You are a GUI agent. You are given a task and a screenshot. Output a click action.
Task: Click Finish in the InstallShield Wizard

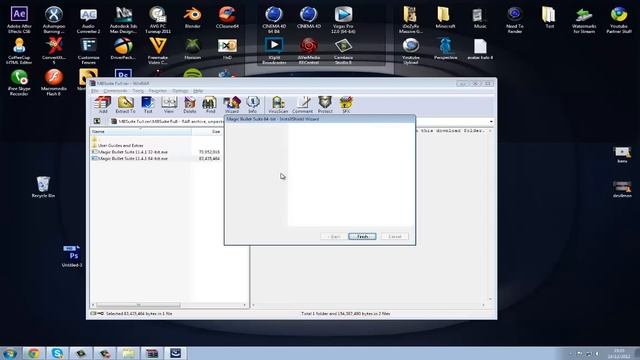(362, 236)
